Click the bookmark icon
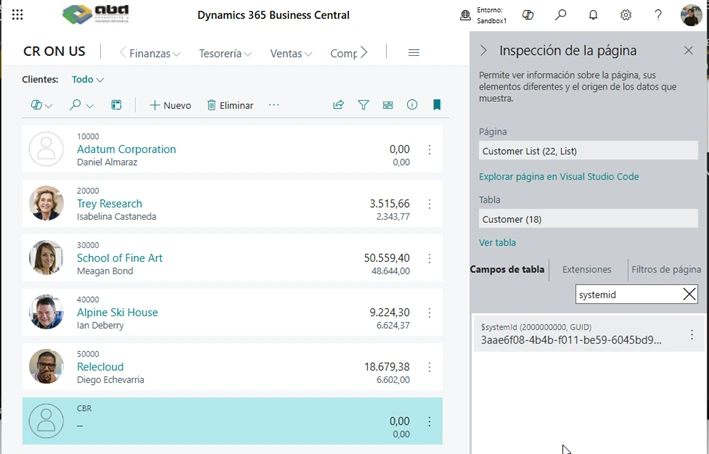Image resolution: width=709 pixels, height=454 pixels. click(x=436, y=105)
